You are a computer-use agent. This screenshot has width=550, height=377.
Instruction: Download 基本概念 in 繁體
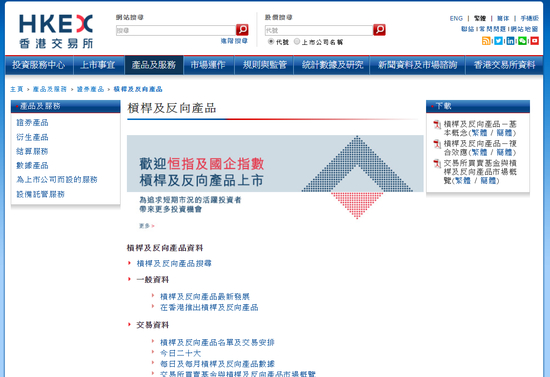[x=479, y=133]
